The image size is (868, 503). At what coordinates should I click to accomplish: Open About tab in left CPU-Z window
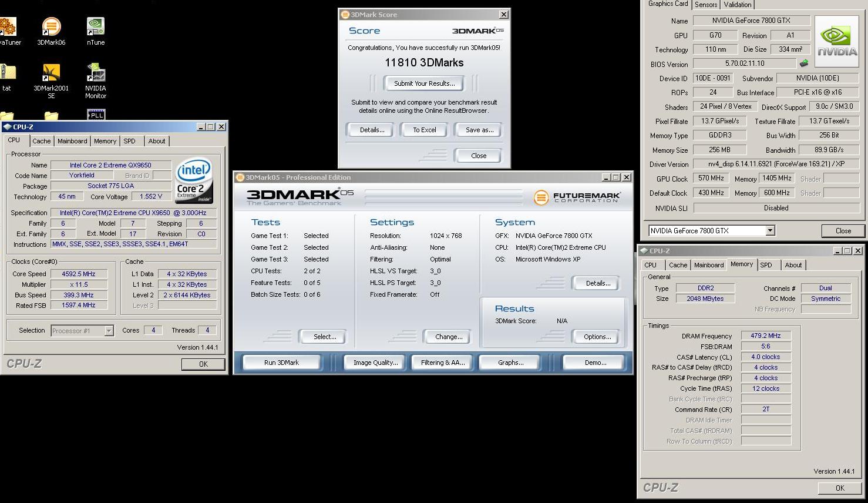tap(157, 141)
